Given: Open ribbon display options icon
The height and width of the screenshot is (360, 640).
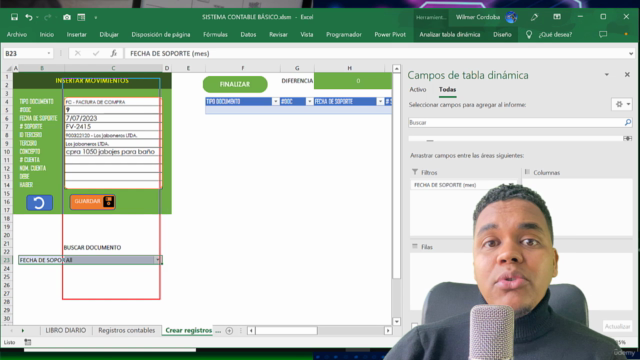Looking at the screenshot, I should pyautogui.click(x=557, y=17).
